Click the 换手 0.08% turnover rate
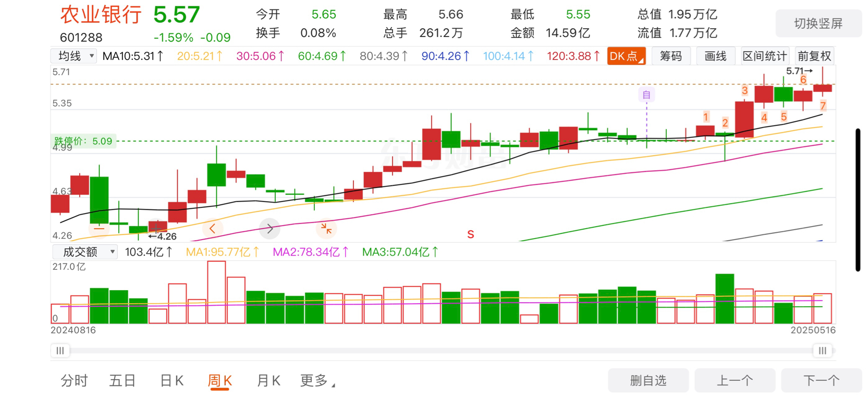 (296, 33)
